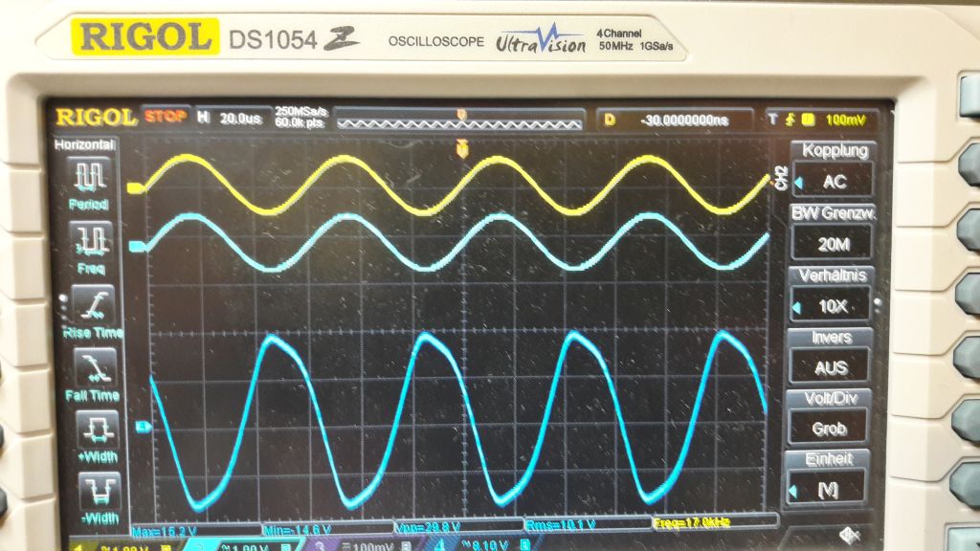The height and width of the screenshot is (551, 980).
Task: Select the Rise Time measurement icon
Action: (x=92, y=304)
